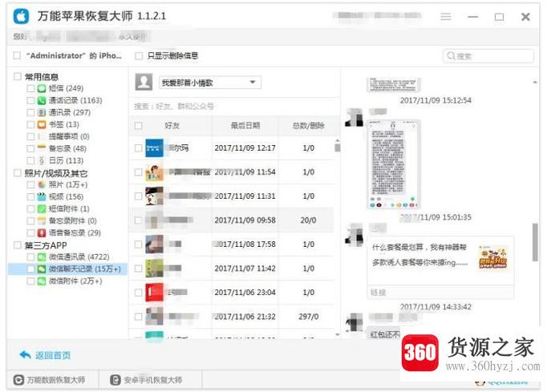Viewport: 547px width, 392px height.
Task: Select 视频 (156) in the tree
Action: click(x=66, y=196)
